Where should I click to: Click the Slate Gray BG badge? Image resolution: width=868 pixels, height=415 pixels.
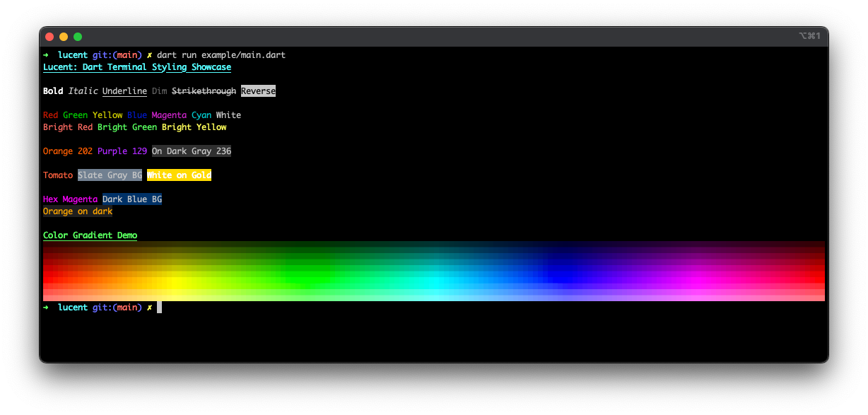pos(110,175)
